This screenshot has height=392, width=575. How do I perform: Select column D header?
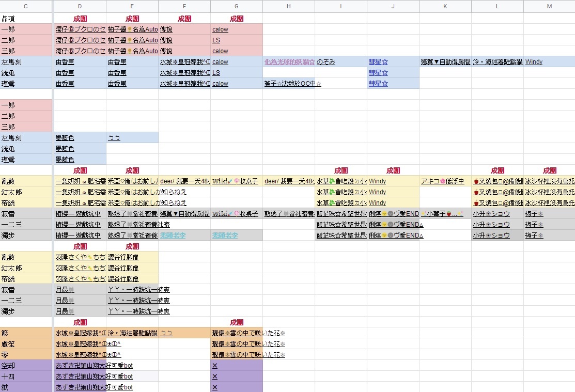(80, 6)
